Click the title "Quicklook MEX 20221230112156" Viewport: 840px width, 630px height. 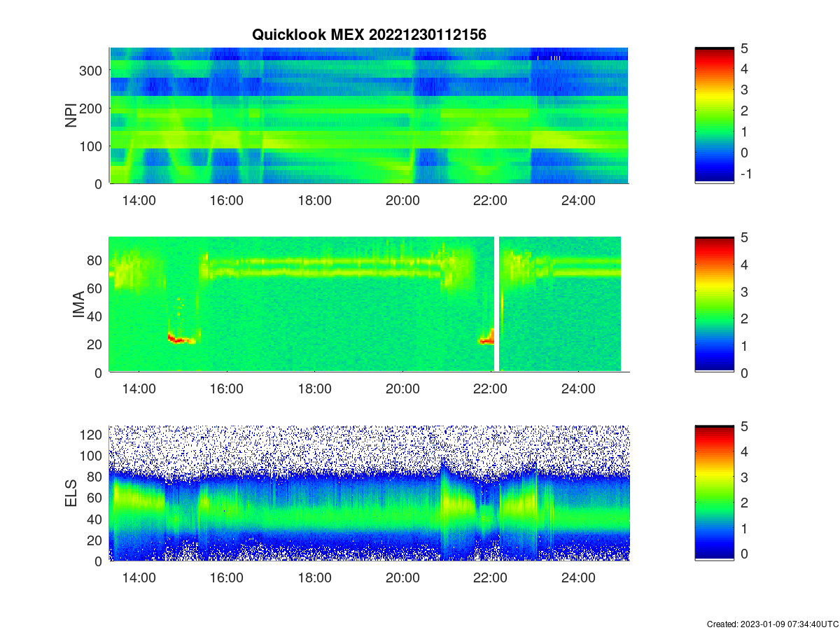click(x=369, y=34)
